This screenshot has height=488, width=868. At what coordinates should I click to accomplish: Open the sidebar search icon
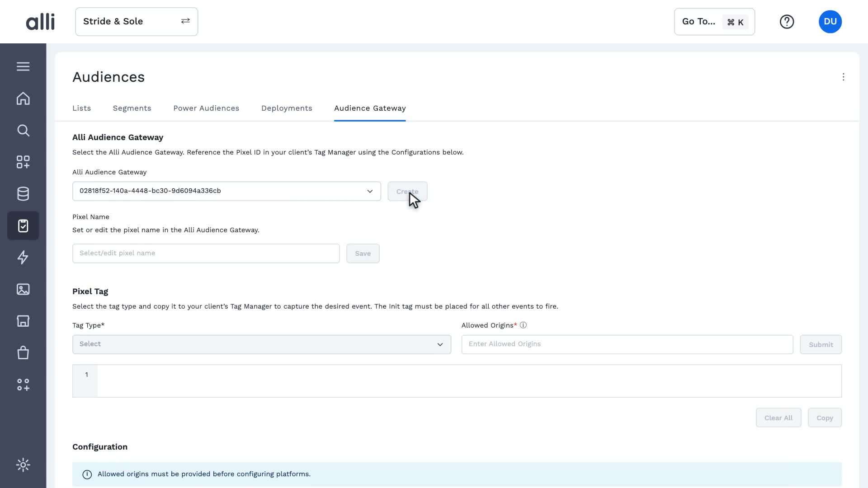click(23, 131)
